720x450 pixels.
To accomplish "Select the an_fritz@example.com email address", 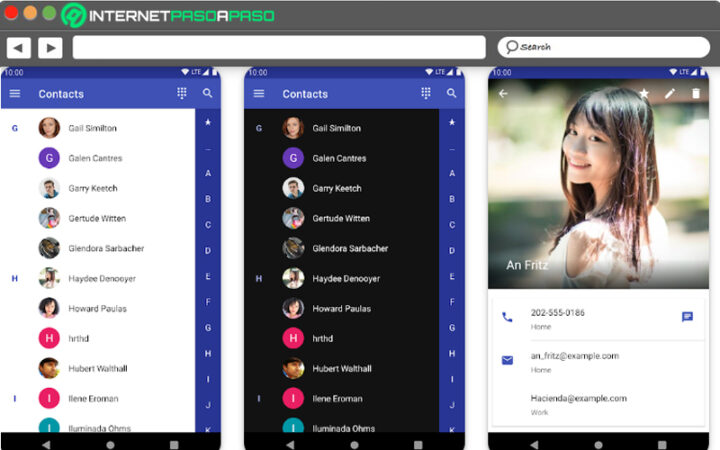I will pyautogui.click(x=574, y=356).
